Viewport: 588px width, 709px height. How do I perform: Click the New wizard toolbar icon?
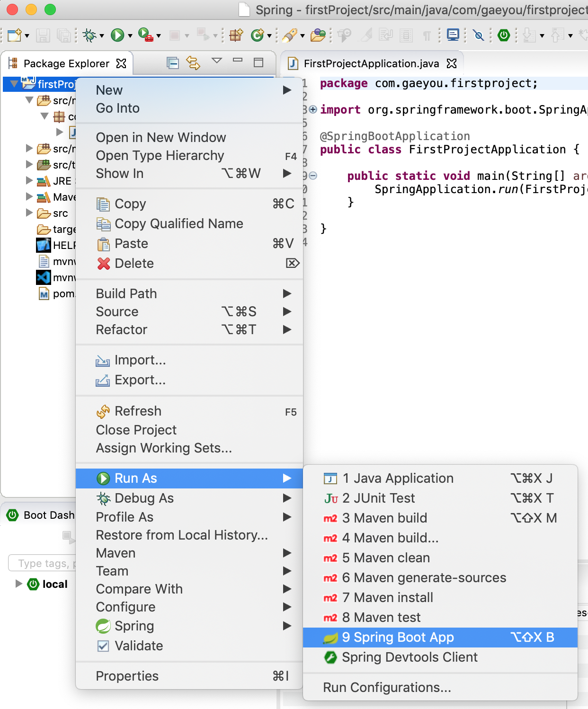pos(14,35)
